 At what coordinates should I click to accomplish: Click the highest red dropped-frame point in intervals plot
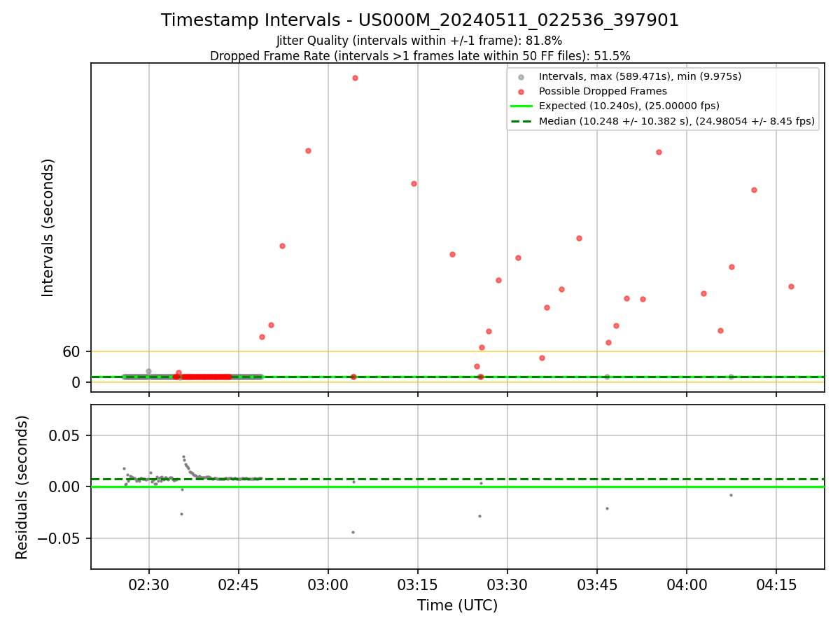tap(355, 78)
